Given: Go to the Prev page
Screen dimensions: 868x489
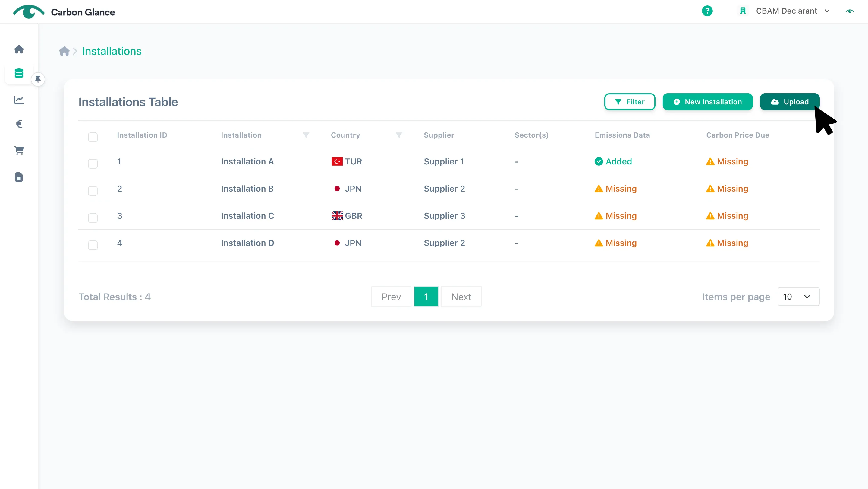Looking at the screenshot, I should click(391, 297).
